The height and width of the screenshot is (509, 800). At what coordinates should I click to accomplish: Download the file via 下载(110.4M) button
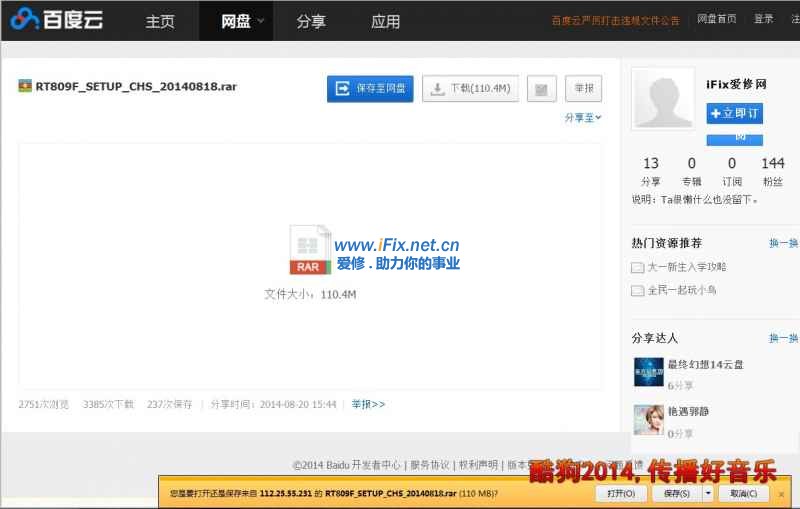(x=470, y=89)
